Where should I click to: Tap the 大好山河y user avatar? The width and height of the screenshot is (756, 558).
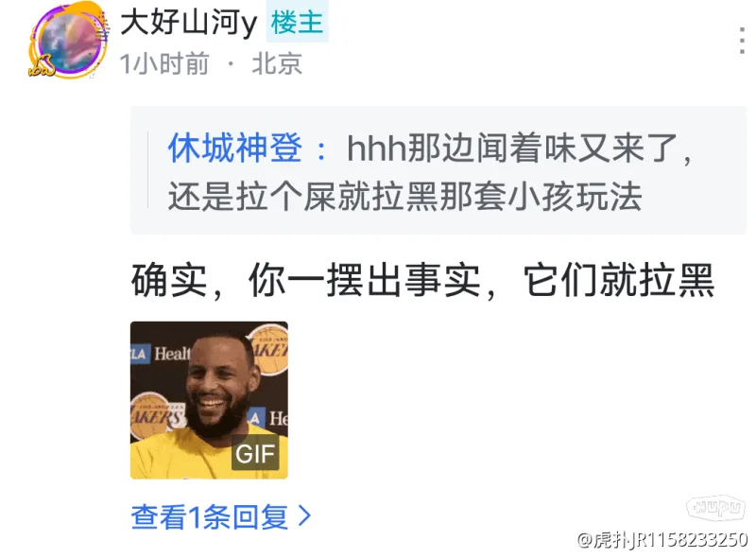68,41
